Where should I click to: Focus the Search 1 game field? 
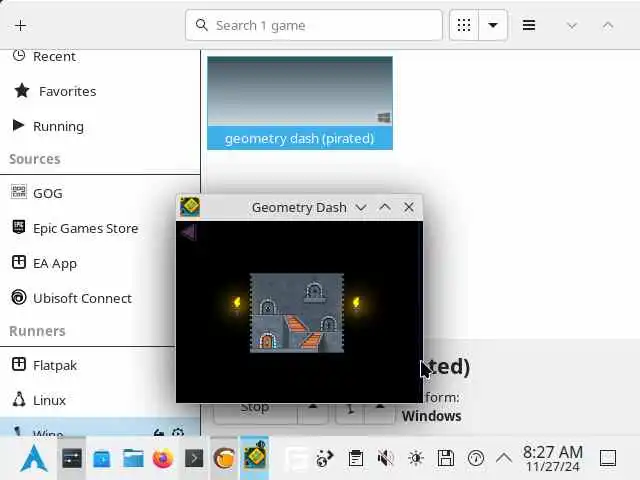(313, 25)
